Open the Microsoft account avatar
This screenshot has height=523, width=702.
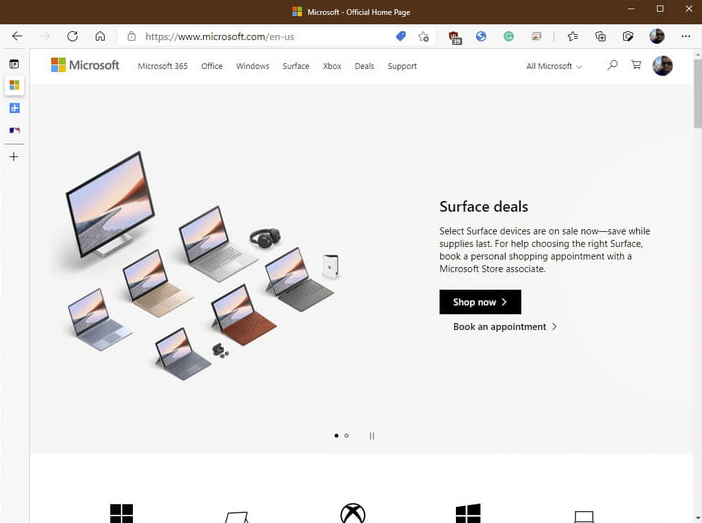pyautogui.click(x=662, y=66)
